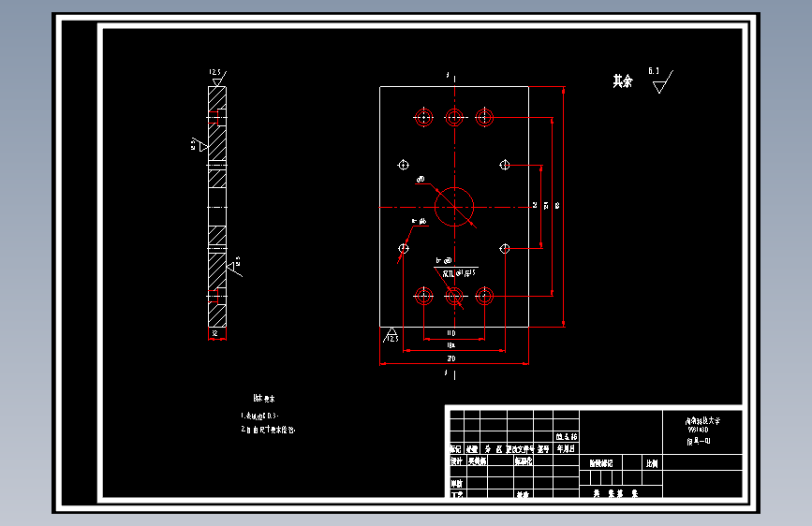Select the 沉孔 counterbore annotation text
Screen dimensions: 812x526
pos(459,273)
